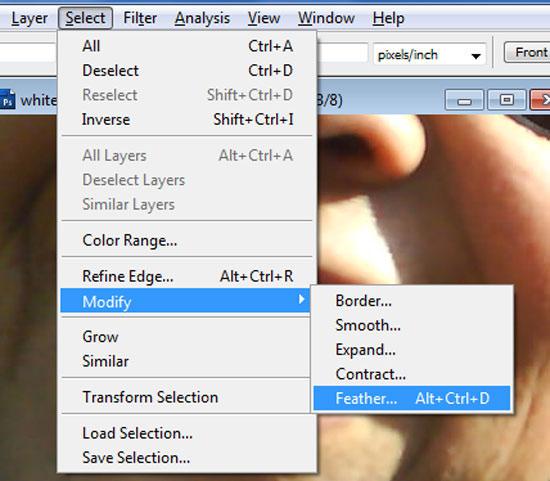Choose Deselect from the menu
550x481 pixels.
click(187, 71)
